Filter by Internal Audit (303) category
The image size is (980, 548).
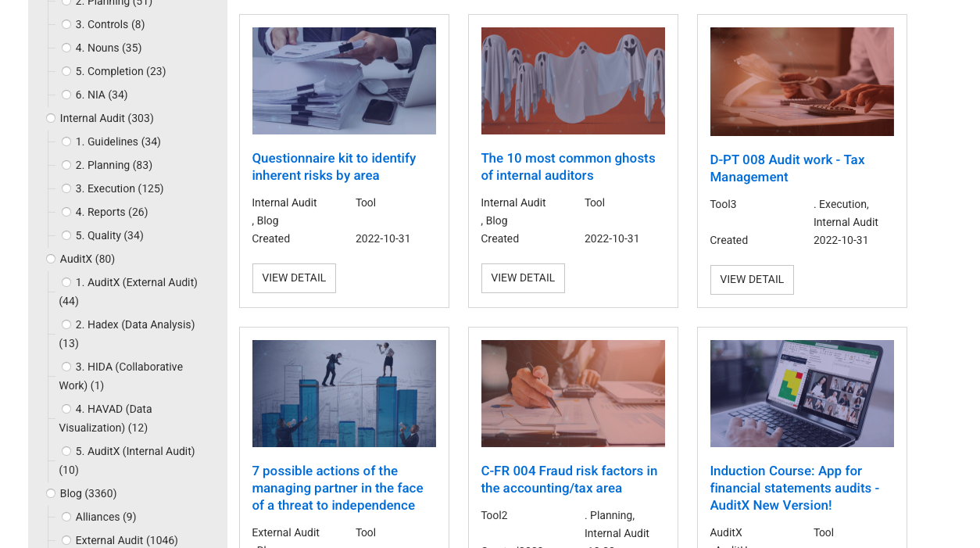(51, 118)
